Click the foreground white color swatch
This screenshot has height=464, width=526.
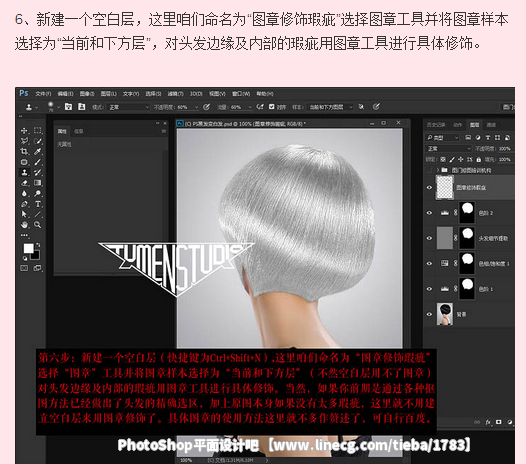pyautogui.click(x=29, y=248)
